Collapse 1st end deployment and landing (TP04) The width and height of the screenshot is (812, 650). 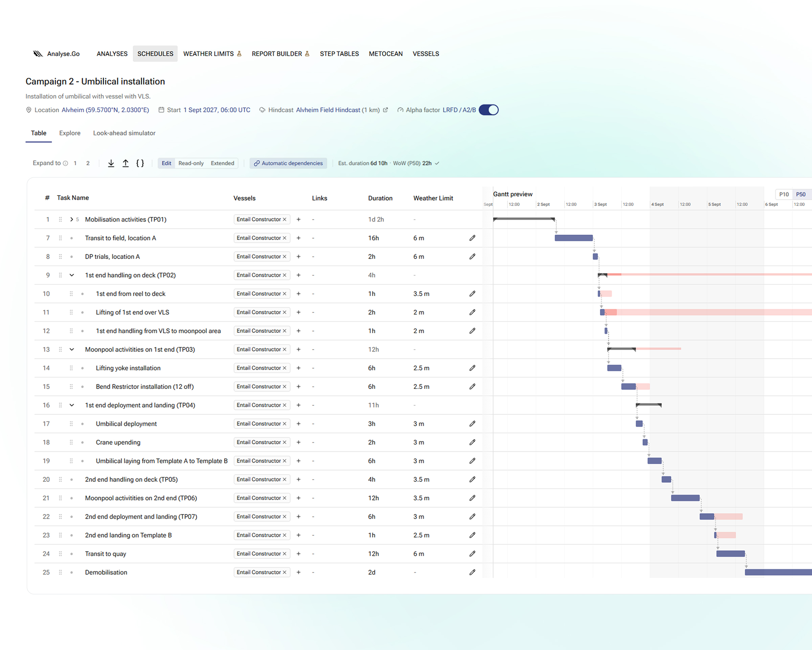[72, 405]
